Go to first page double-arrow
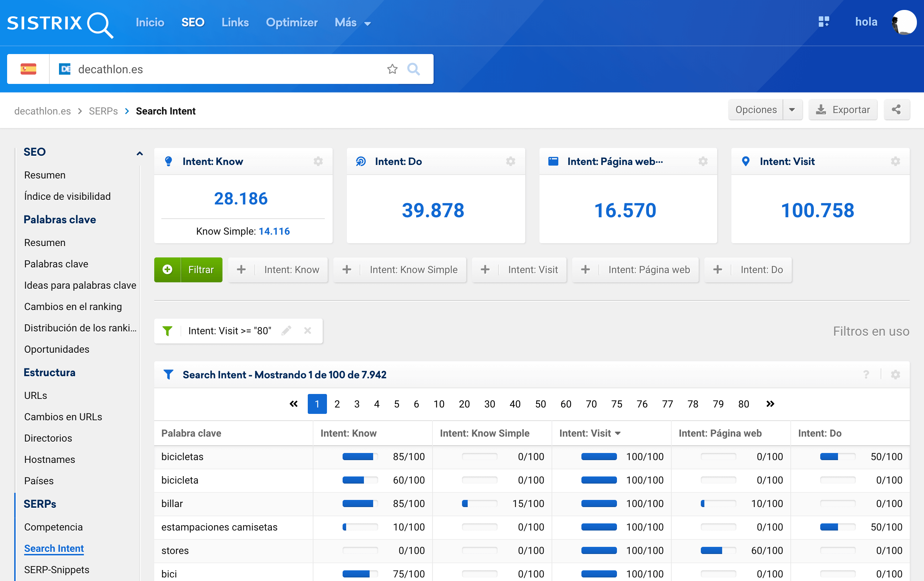 [294, 404]
